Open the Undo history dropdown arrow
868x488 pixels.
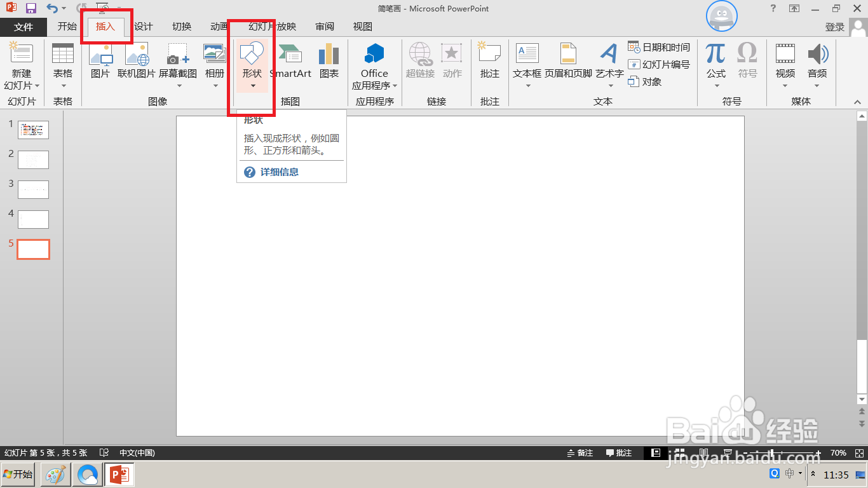tap(64, 9)
